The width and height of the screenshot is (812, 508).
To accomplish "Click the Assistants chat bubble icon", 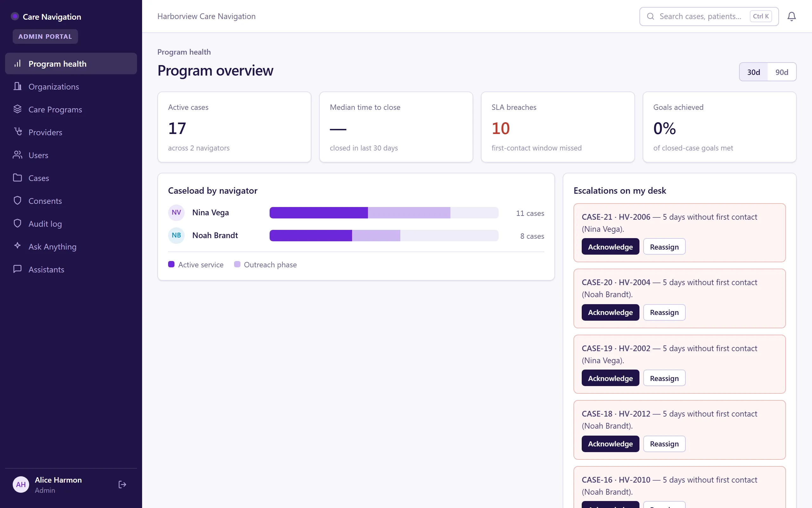I will [x=17, y=269].
